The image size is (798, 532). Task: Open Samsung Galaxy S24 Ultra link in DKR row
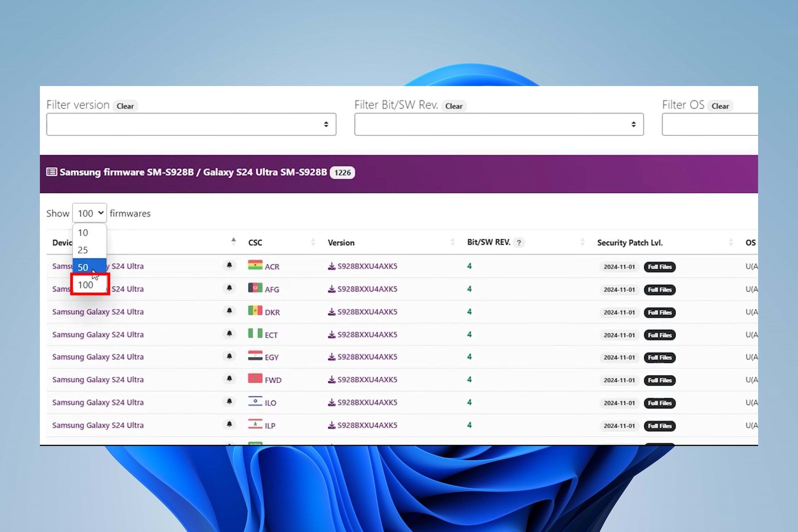click(x=98, y=312)
